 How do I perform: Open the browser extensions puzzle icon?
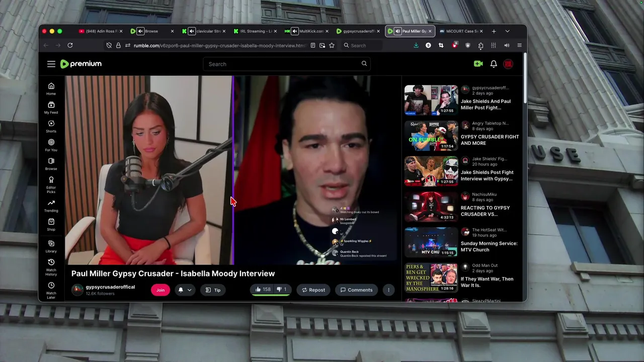[480, 45]
